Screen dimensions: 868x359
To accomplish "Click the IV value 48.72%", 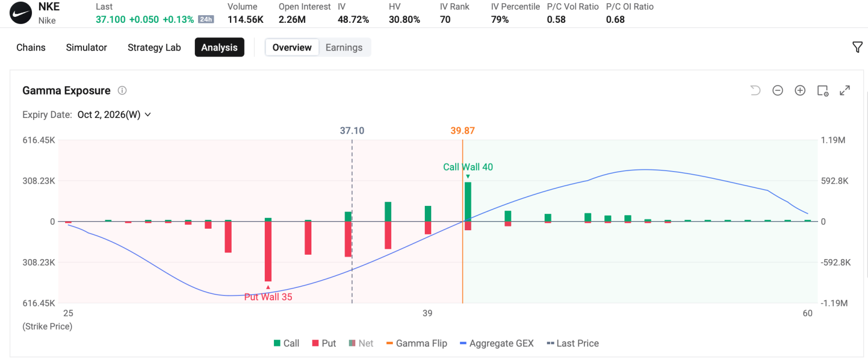I will click(x=353, y=20).
